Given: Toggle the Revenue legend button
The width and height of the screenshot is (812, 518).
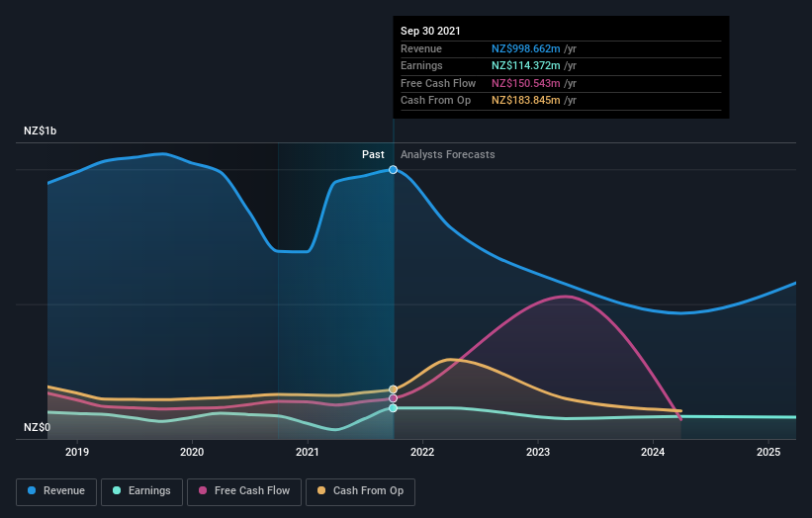Looking at the screenshot, I should (x=56, y=491).
